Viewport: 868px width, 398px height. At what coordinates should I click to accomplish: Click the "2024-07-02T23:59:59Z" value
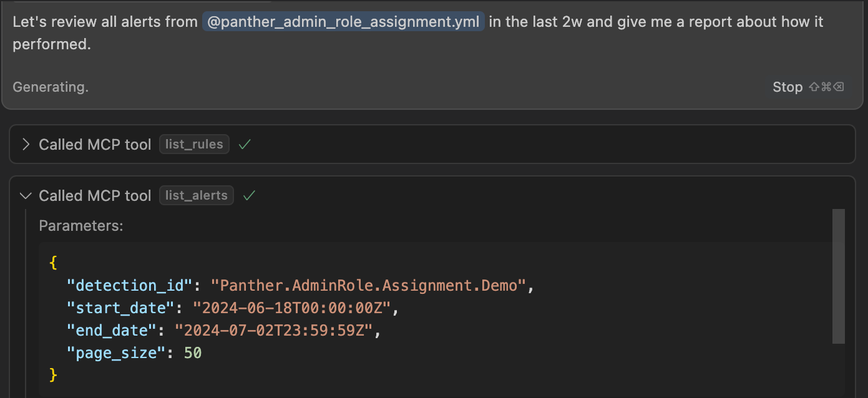[x=273, y=331]
